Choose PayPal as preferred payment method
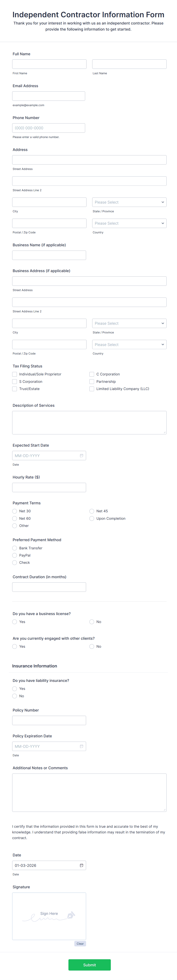This screenshot has width=177, height=980. (14, 555)
